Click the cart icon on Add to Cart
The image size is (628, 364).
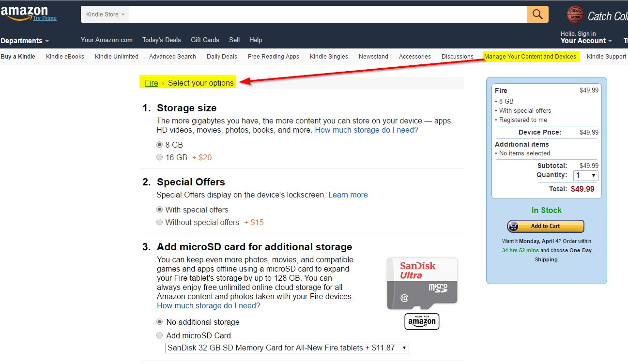(x=514, y=226)
